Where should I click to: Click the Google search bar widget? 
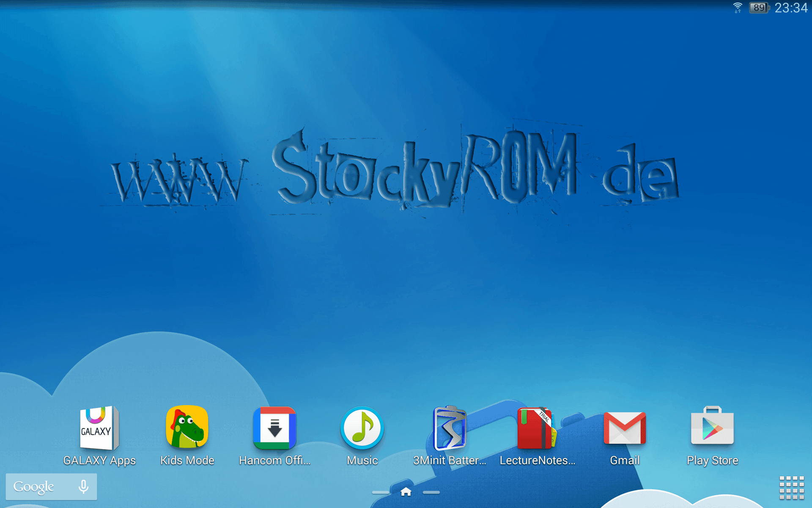click(51, 487)
